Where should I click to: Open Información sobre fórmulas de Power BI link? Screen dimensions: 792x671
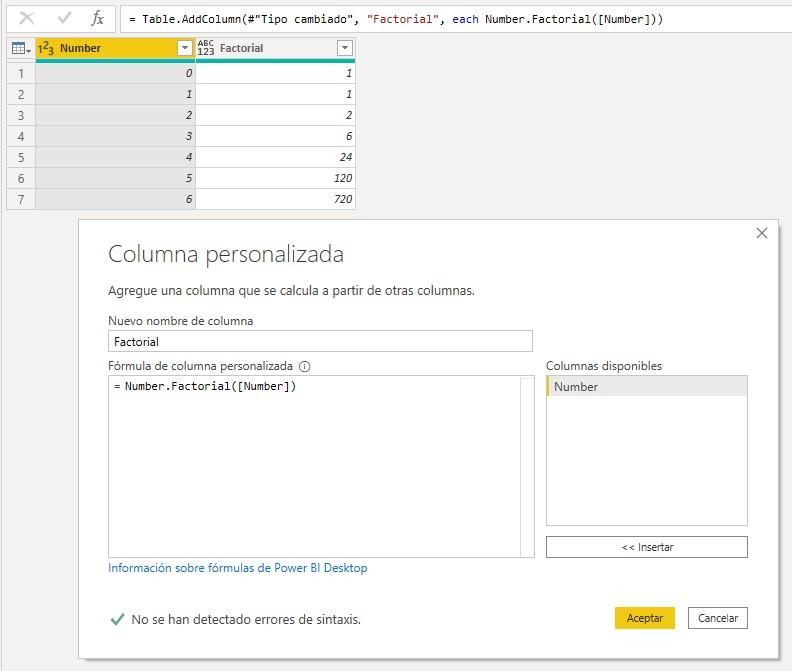[x=238, y=568]
